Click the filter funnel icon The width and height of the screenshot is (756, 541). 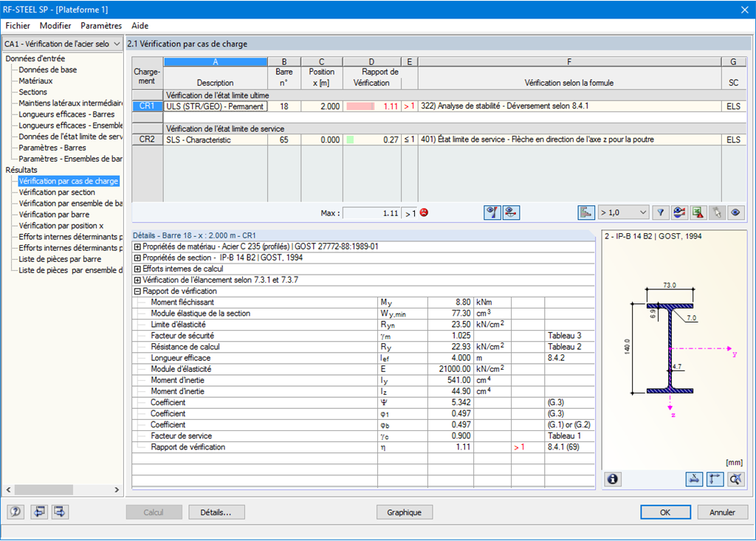[x=661, y=213]
